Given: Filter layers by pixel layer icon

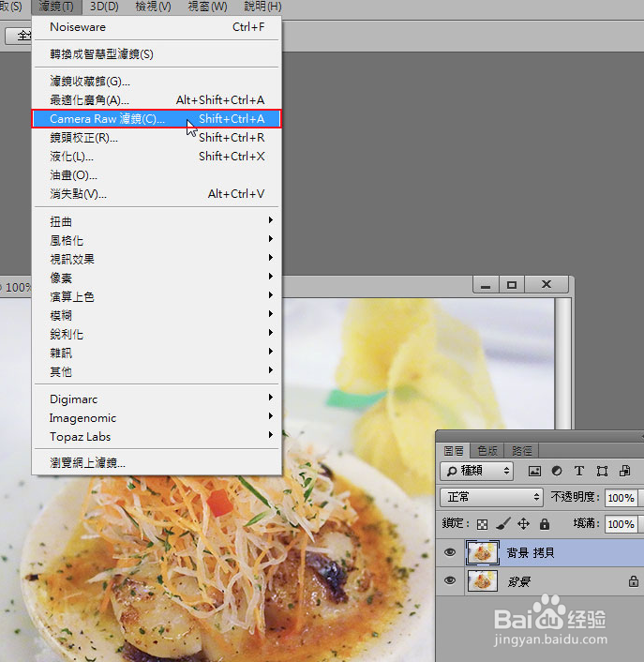Looking at the screenshot, I should [x=534, y=471].
